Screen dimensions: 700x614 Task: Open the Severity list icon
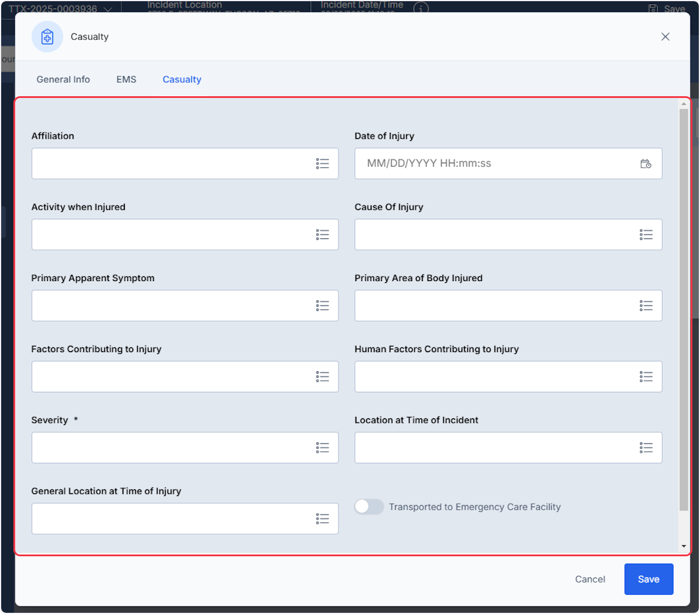pyautogui.click(x=323, y=448)
